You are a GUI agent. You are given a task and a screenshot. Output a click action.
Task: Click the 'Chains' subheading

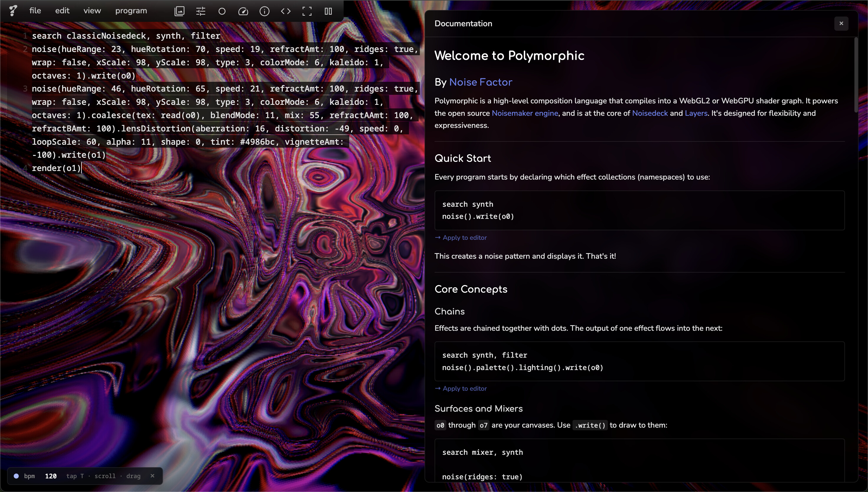click(450, 311)
